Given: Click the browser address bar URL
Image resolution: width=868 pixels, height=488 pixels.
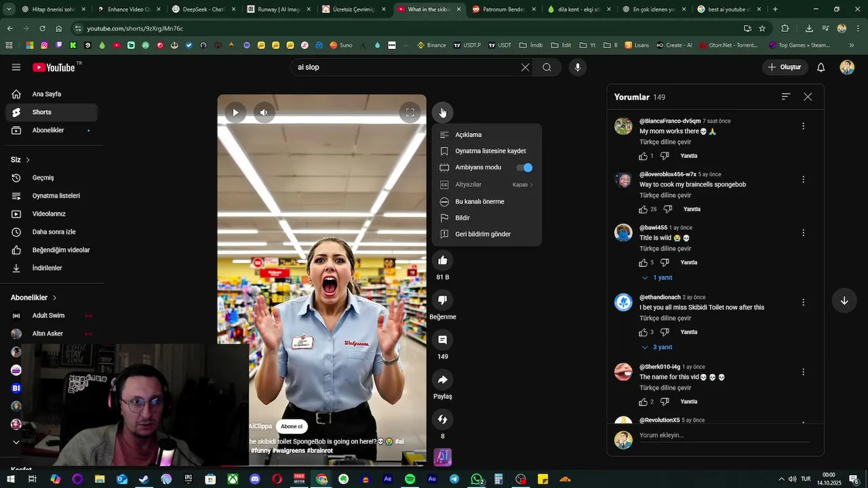Looking at the screenshot, I should pyautogui.click(x=135, y=28).
